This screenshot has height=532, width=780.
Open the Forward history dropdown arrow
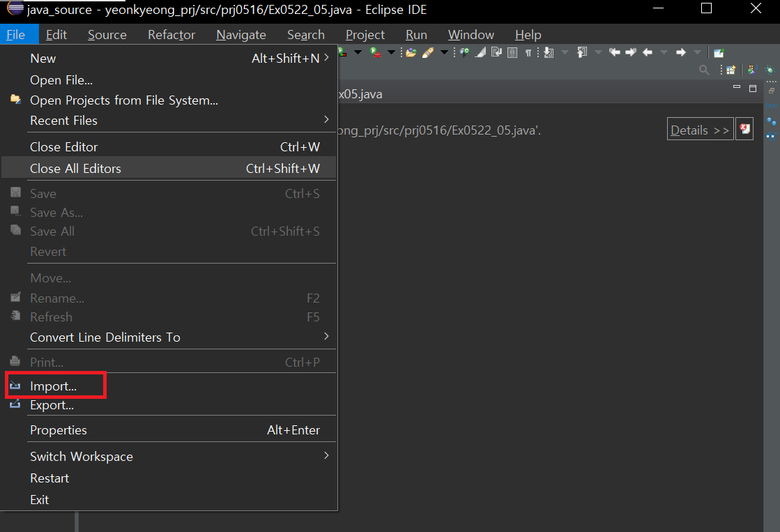697,52
